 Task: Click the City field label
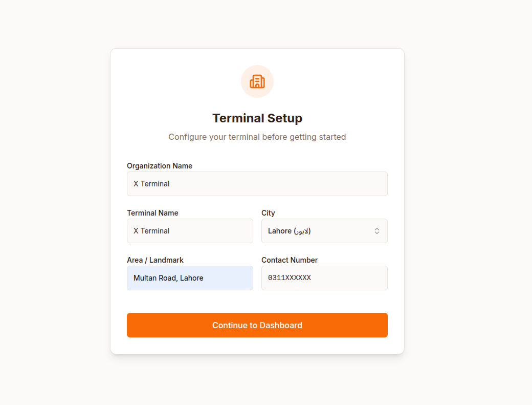[268, 213]
